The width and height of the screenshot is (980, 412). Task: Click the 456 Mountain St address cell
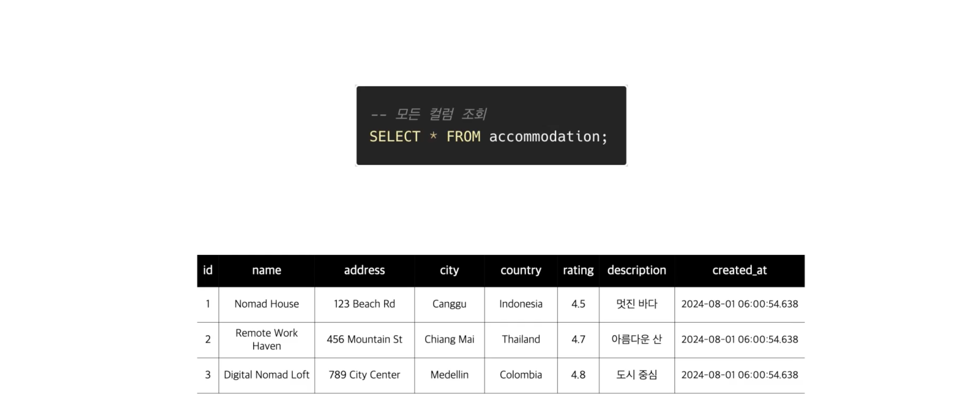tap(364, 339)
